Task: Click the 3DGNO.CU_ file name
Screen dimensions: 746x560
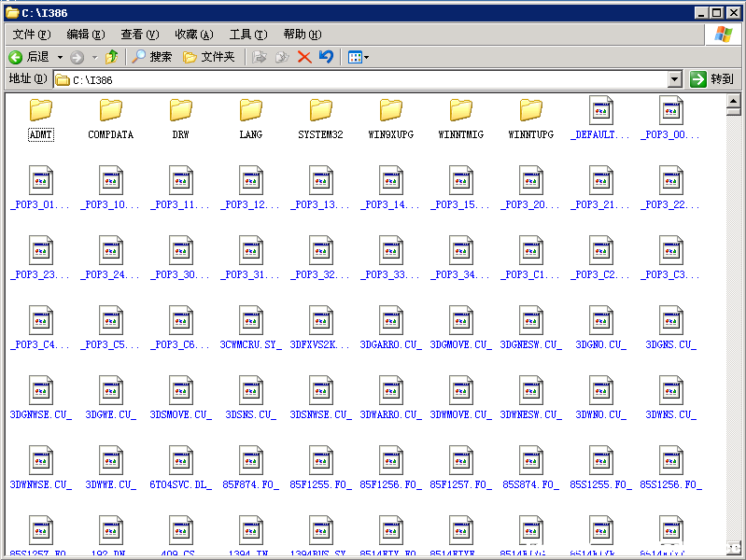Action: [601, 344]
